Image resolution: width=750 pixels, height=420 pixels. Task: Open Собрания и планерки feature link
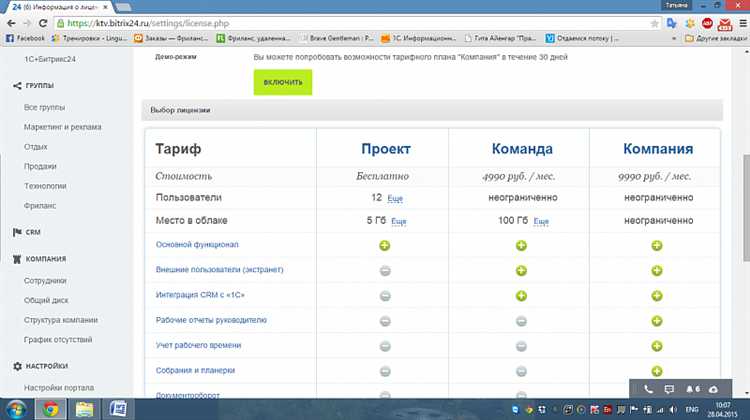pos(195,370)
